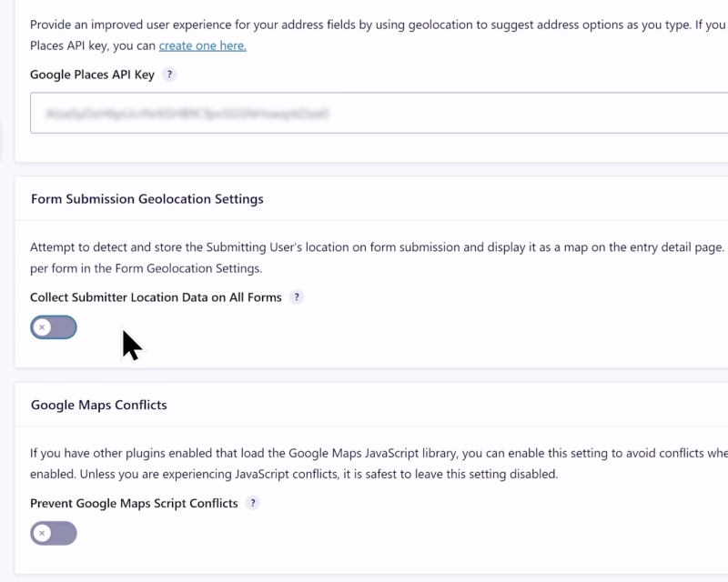The image size is (728, 582).
Task: Click the "Collect Submitter Location Data on All Forms" label
Action: pos(156,297)
